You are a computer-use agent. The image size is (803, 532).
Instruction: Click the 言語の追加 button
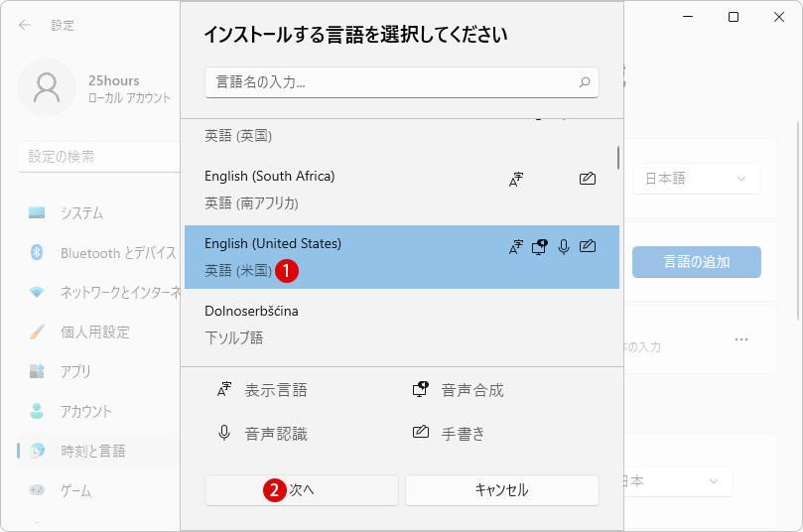tap(697, 262)
